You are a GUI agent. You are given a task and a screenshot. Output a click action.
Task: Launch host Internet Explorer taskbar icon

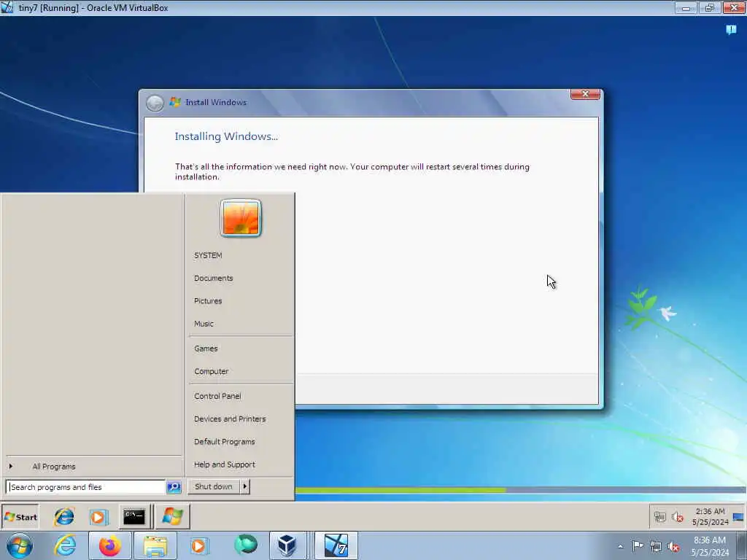[65, 545]
